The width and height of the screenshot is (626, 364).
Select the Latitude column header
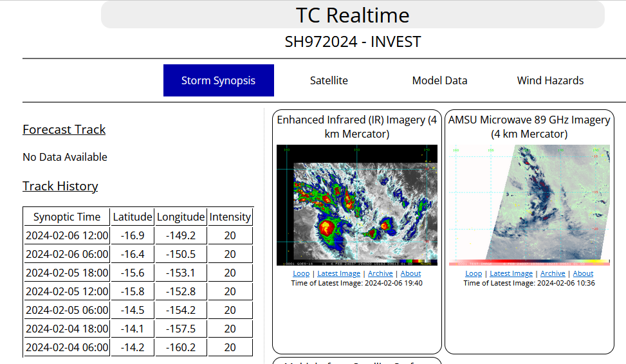pos(133,217)
